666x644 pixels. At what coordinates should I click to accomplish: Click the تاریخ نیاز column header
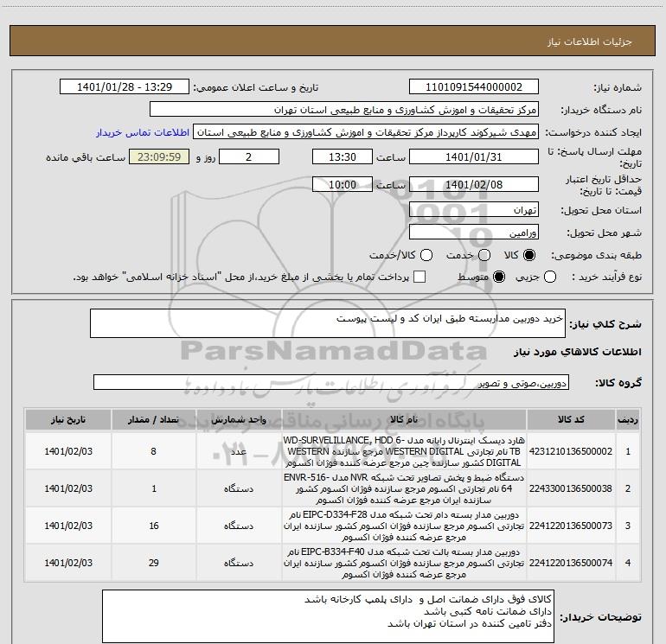tap(68, 420)
